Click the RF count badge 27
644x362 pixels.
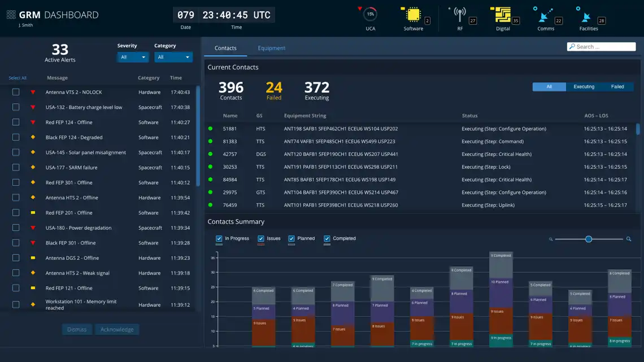pyautogui.click(x=473, y=20)
